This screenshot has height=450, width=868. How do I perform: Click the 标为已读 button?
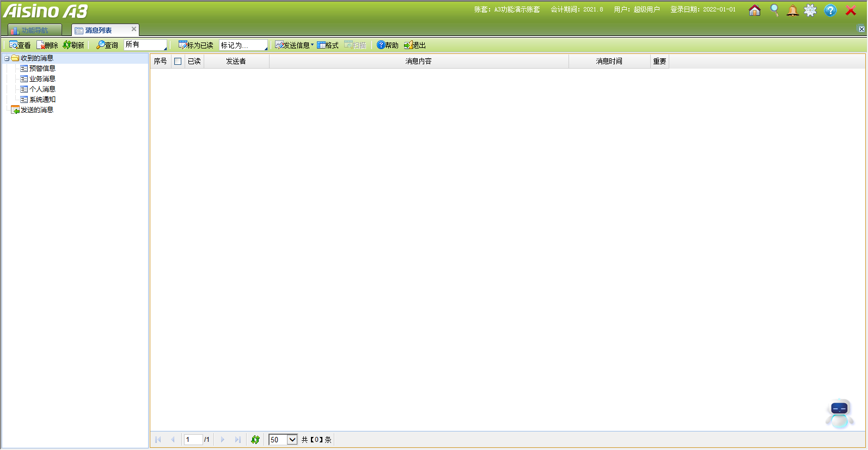tap(196, 45)
